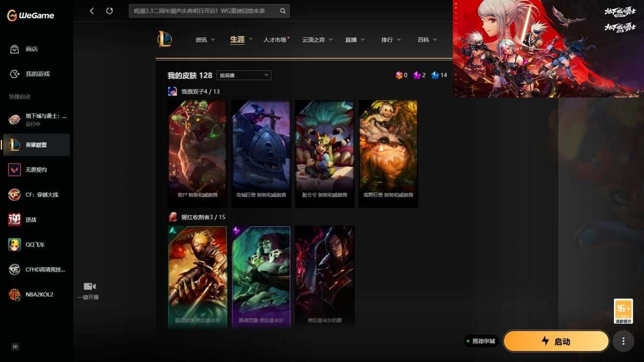Expand the 云顶之弈 menu
Screen dimensions: 644x362
click(x=318, y=40)
